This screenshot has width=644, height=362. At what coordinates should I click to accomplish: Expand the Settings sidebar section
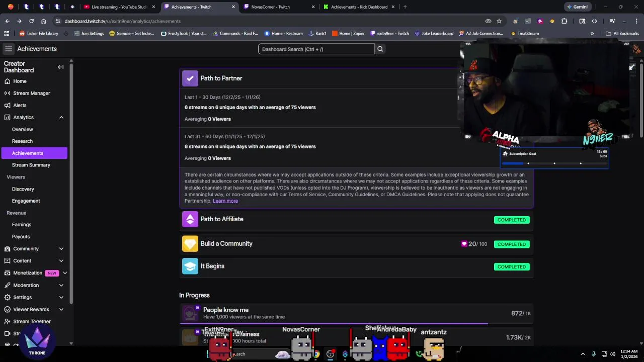coord(61,297)
